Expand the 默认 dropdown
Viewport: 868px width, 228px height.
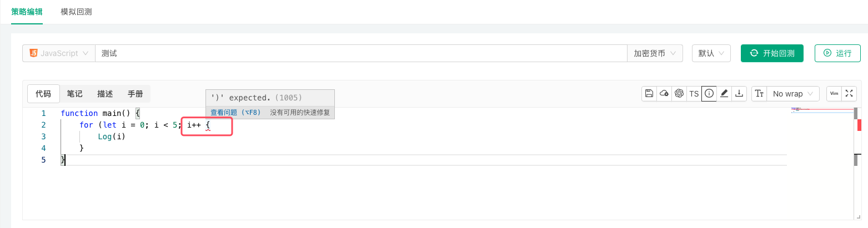(711, 53)
